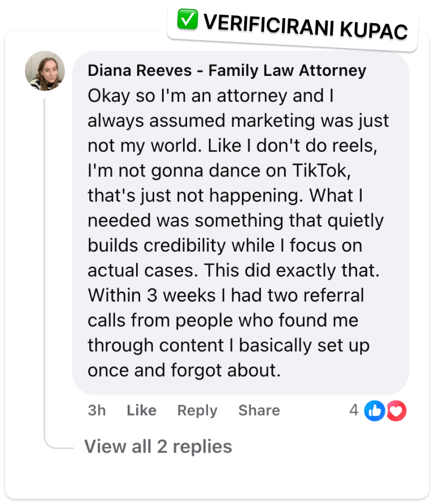Share this comment

[259, 411]
